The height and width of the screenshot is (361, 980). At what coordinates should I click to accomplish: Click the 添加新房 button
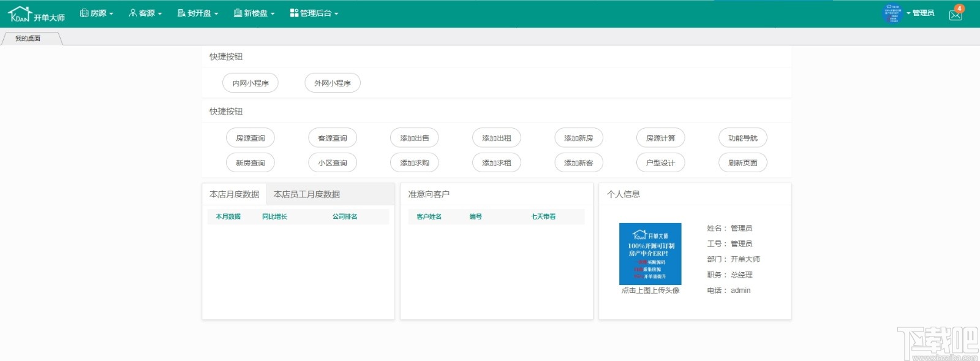point(579,138)
